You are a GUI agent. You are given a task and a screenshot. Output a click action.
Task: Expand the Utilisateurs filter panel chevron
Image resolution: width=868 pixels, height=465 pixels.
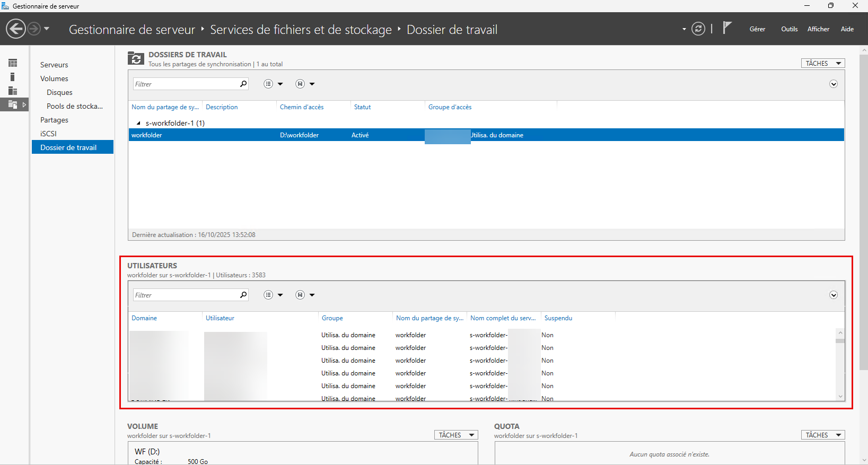pos(833,295)
